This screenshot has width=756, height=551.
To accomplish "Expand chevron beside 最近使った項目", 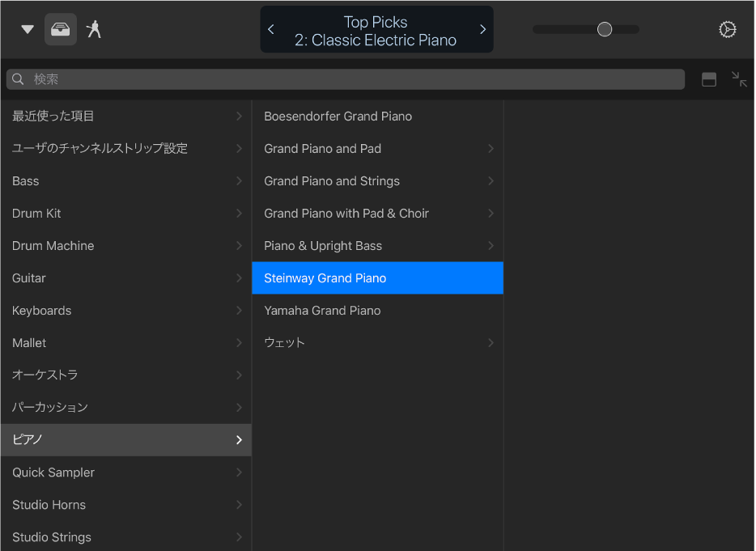I will (239, 117).
